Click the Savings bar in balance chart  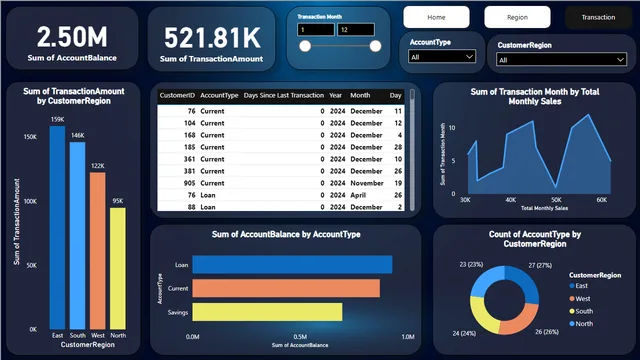pos(267,312)
